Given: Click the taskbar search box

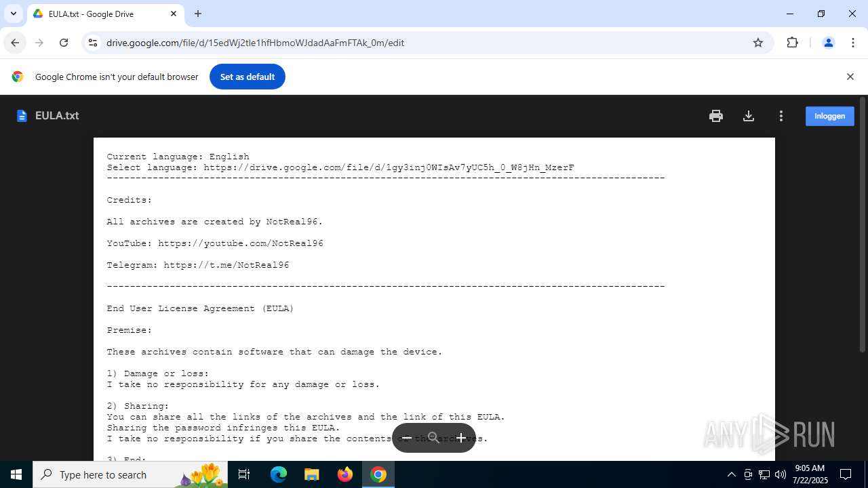Looking at the screenshot, I should click(x=131, y=474).
